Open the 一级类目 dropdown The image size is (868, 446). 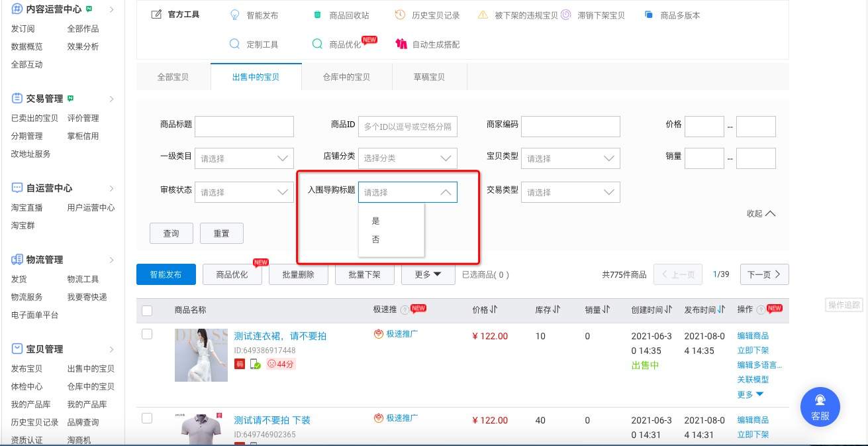coord(244,158)
